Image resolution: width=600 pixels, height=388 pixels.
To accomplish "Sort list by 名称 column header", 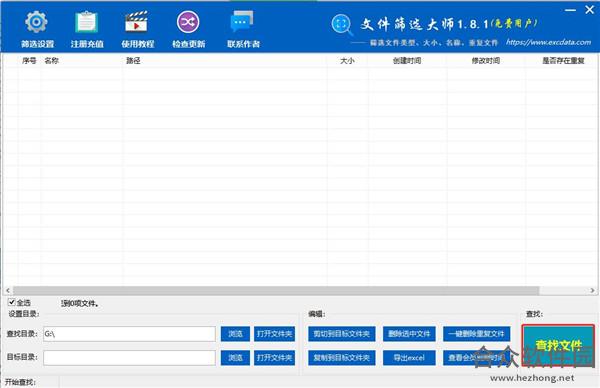I will pyautogui.click(x=51, y=60).
